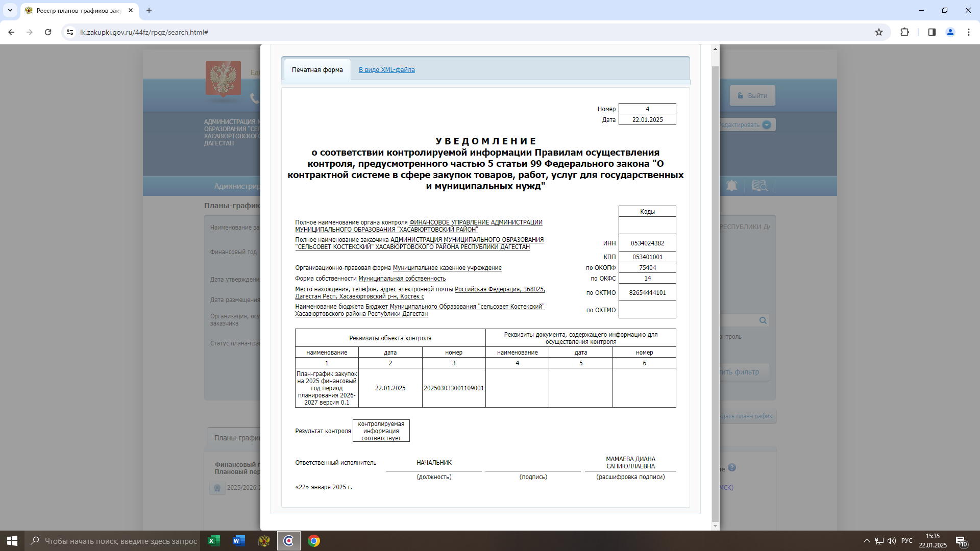Click scrollbar down arrow in dialog
Screen dimensions: 980x551
point(715,525)
